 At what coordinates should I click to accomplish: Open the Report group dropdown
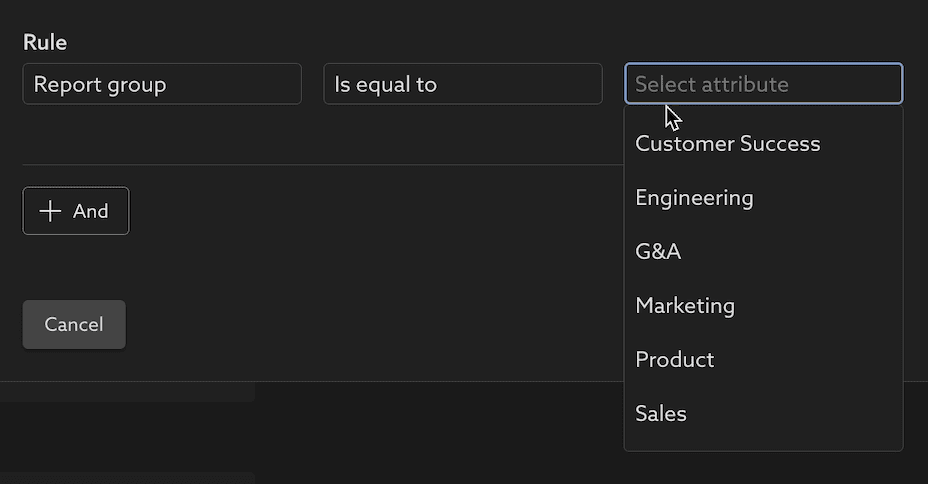pos(162,84)
